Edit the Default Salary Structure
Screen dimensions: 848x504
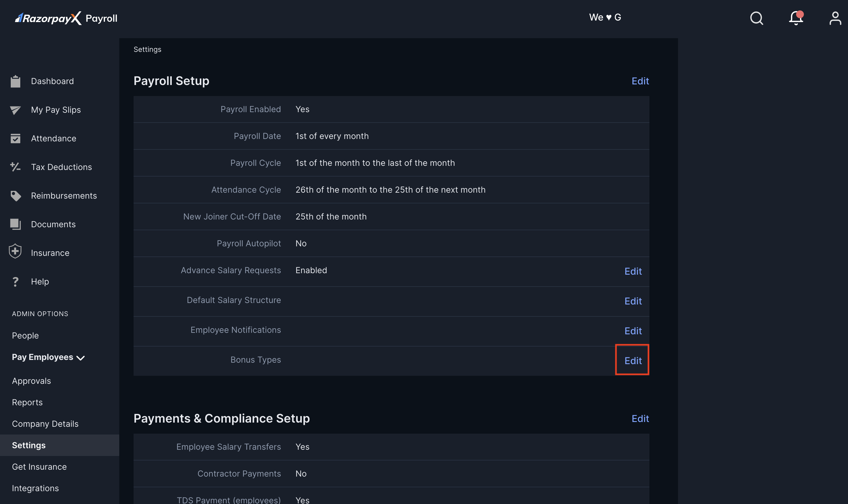pyautogui.click(x=633, y=301)
